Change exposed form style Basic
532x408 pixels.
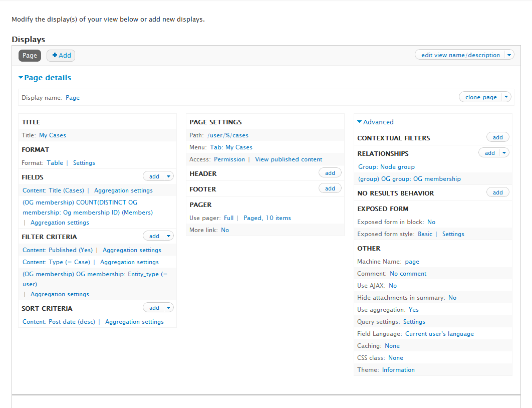coord(425,234)
